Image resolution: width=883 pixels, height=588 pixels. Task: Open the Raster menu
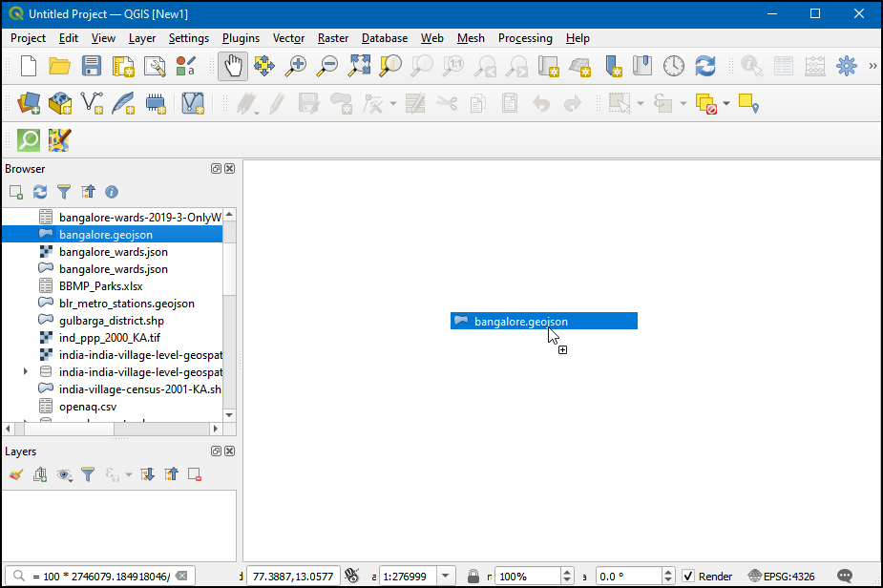[333, 38]
